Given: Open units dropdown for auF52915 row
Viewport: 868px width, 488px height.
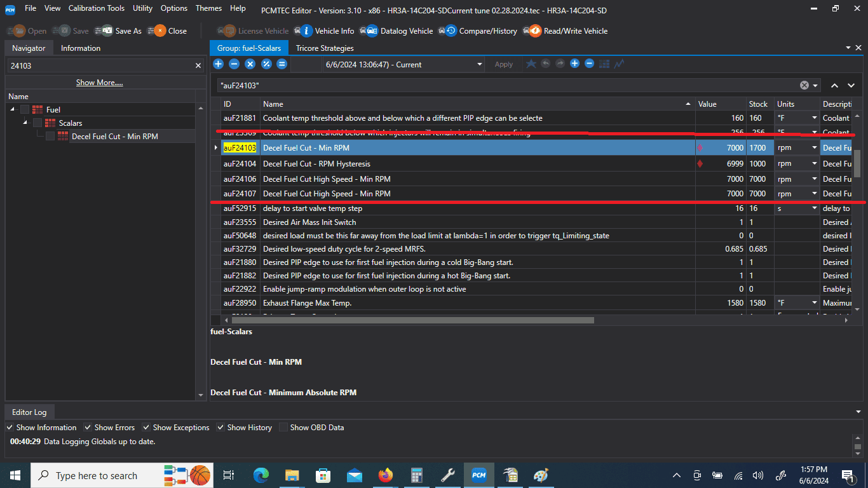Looking at the screenshot, I should click(x=814, y=208).
